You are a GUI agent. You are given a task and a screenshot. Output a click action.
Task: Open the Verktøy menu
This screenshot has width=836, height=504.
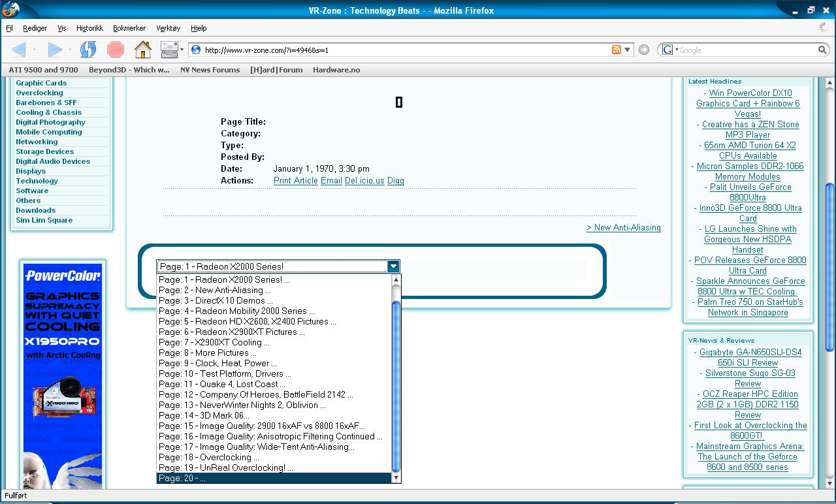[x=169, y=28]
